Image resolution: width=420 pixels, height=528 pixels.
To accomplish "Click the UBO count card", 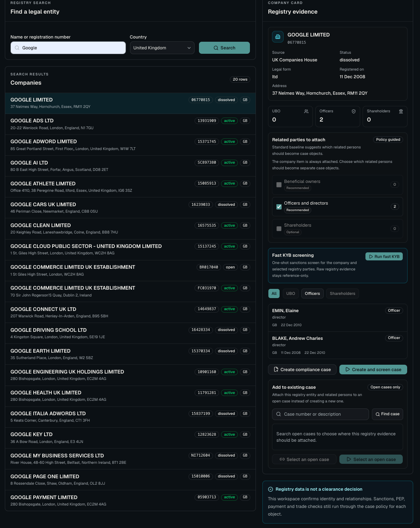I will [x=290, y=116].
